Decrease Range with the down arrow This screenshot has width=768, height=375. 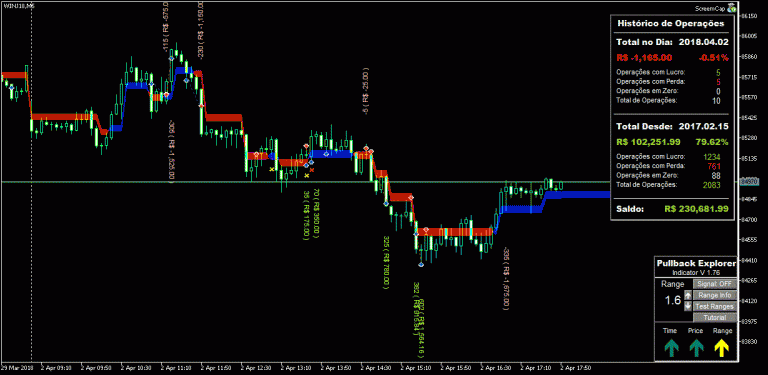pyautogui.click(x=688, y=306)
